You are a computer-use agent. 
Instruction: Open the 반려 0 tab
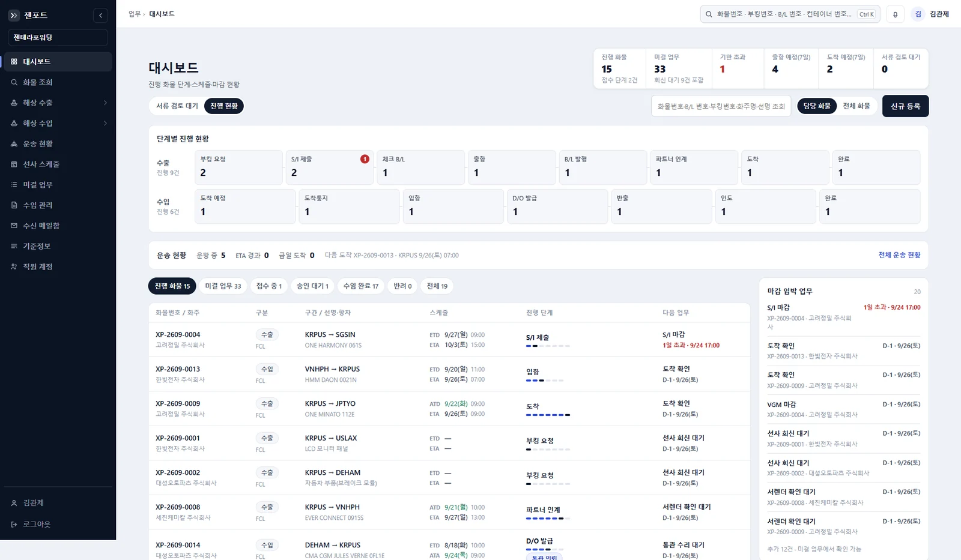[x=402, y=286]
